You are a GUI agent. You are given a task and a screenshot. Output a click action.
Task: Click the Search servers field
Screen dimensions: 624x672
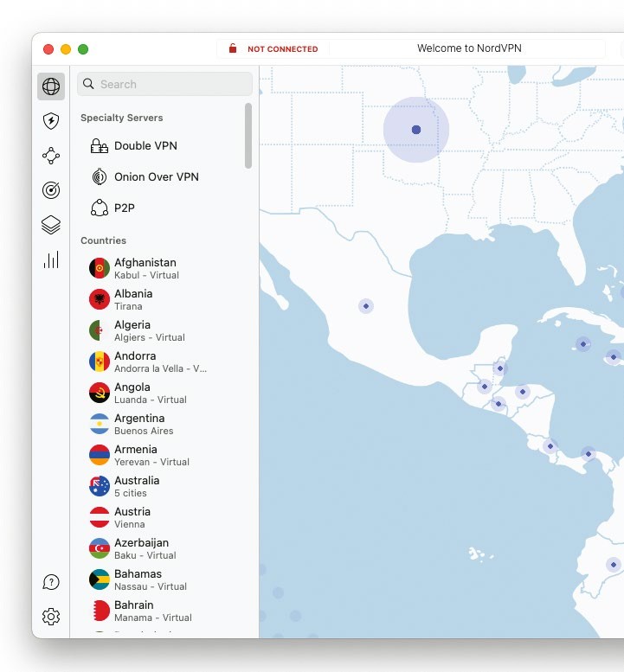click(164, 84)
